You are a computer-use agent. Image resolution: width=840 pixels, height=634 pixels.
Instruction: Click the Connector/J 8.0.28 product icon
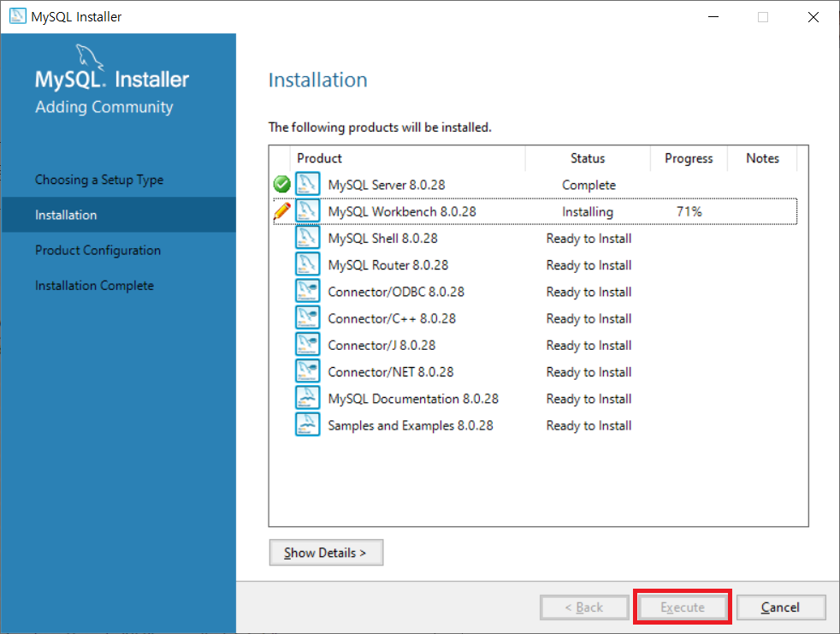(307, 345)
